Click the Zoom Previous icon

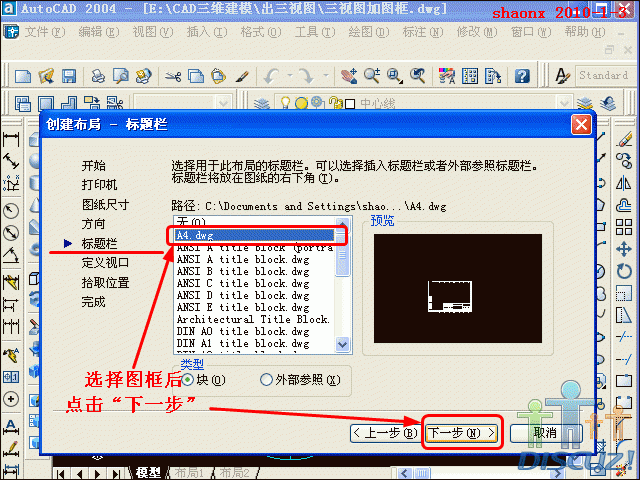pyautogui.click(x=418, y=76)
